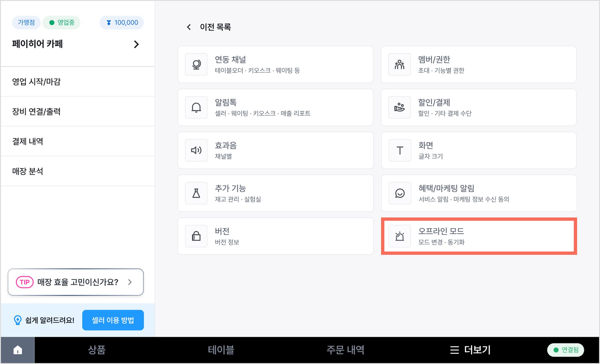Viewport: 600px width, 364px height.
Task: Click the 알림톡 bell icon
Action: click(196, 107)
